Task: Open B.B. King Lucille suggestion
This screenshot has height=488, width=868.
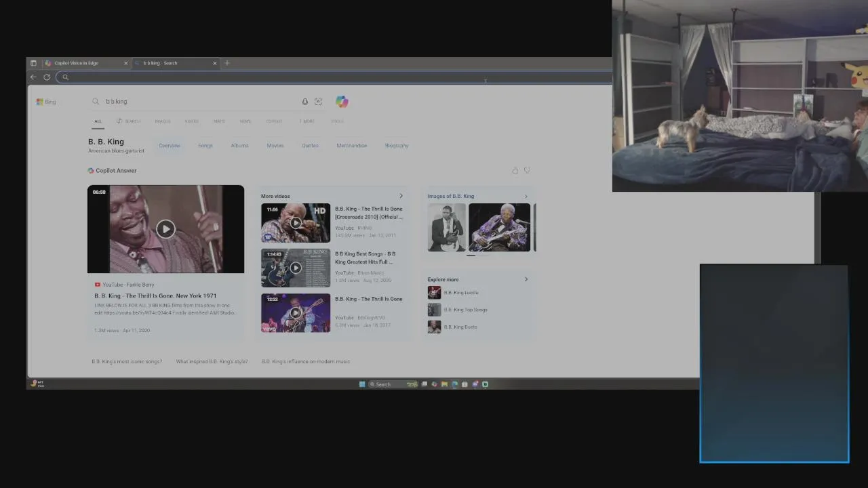Action: click(453, 293)
